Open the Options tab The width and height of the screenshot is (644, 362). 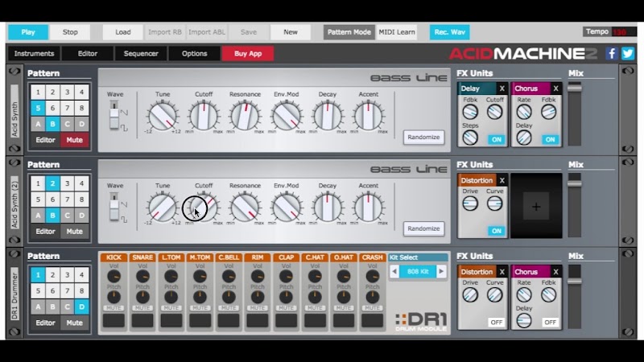pyautogui.click(x=194, y=53)
